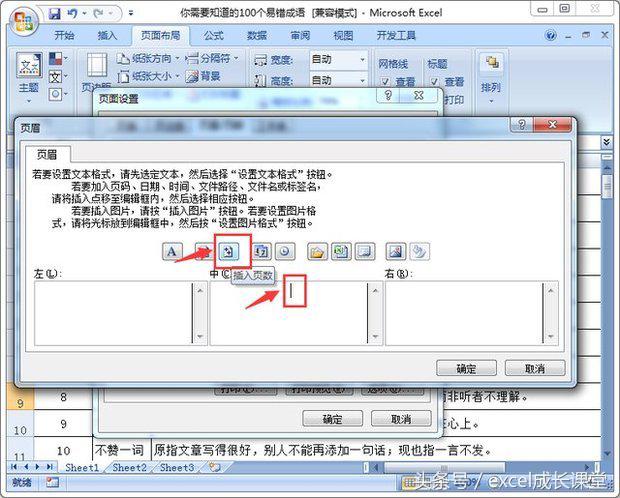The height and width of the screenshot is (498, 620).
Task: Click inside the 中(C) center section box
Action: click(x=288, y=313)
